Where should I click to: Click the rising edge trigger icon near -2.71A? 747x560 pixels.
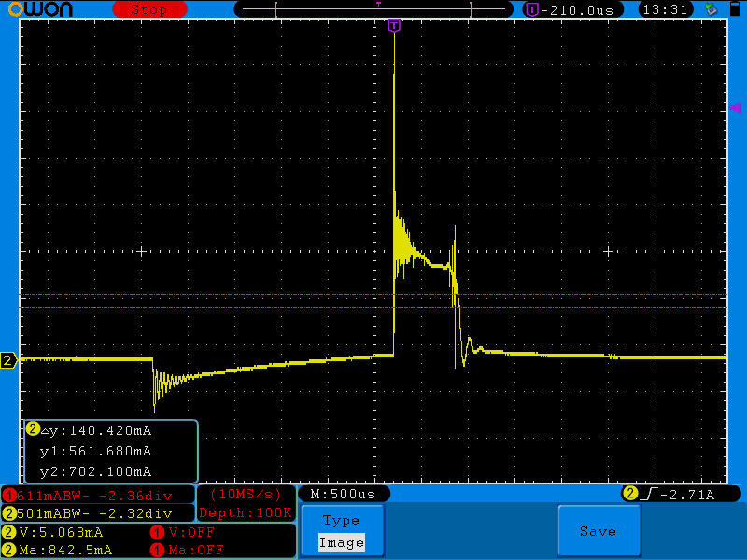pyautogui.click(x=647, y=494)
